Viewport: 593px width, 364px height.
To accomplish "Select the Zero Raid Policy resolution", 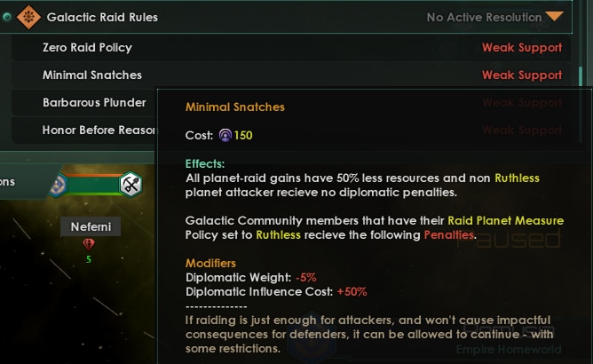I will 87,48.
